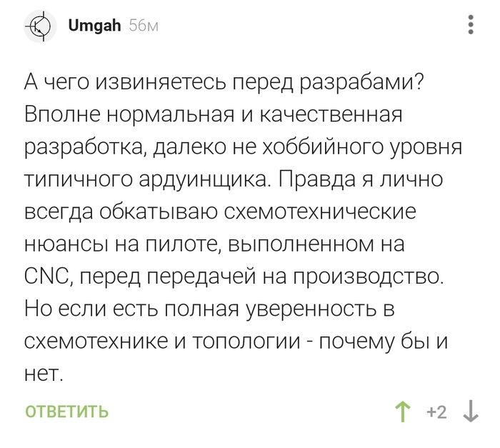Viewport: 500px width, 448px height.
Task: Downvote the comment with the down arrow
Action: click(x=471, y=412)
